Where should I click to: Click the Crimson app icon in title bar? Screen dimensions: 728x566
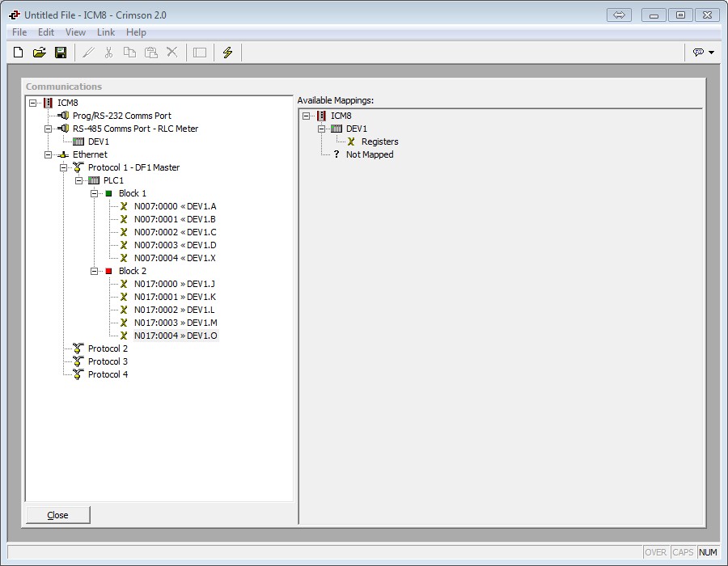click(x=15, y=15)
